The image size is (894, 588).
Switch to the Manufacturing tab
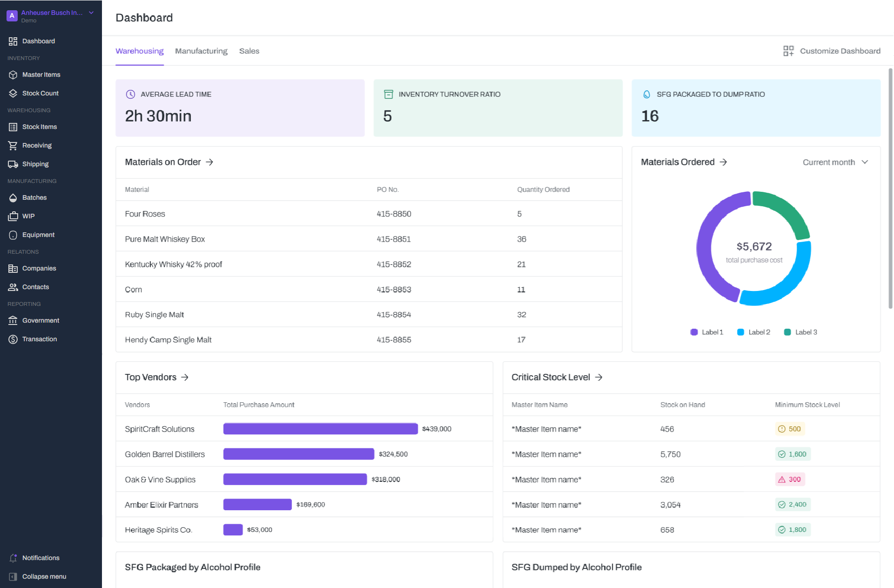pyautogui.click(x=201, y=51)
